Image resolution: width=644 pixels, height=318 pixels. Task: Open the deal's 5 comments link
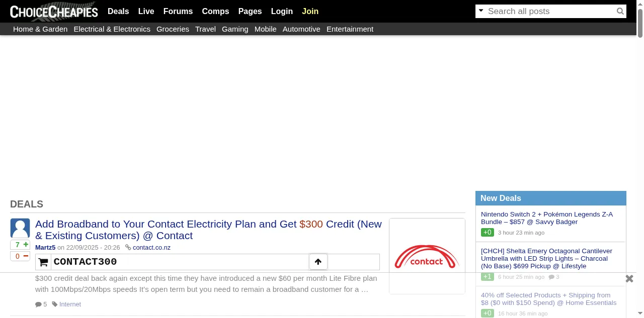tap(41, 304)
